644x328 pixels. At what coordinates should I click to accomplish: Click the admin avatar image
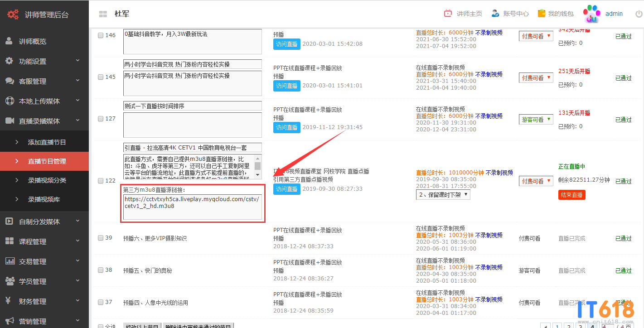[x=591, y=14]
